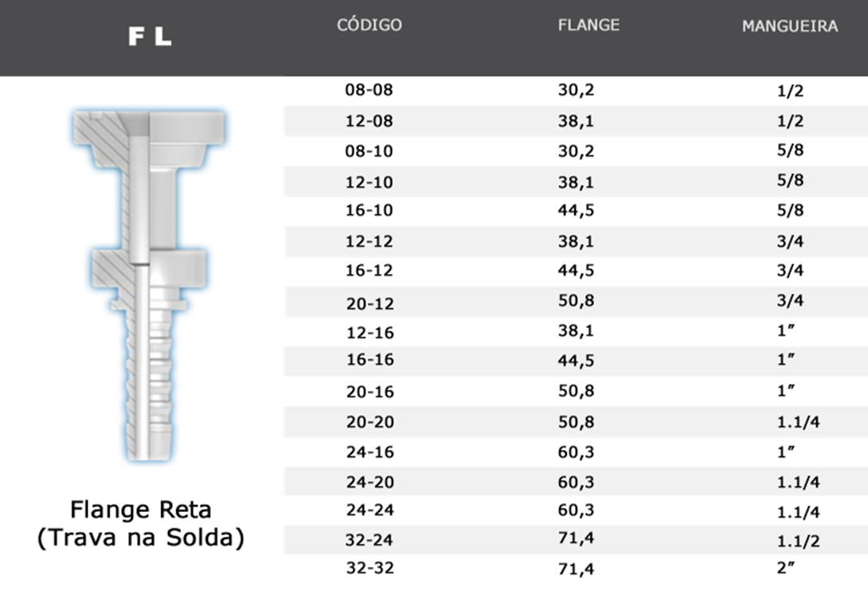Click code 12-08 cell
Viewport: 868px width, 602px height.
point(369,121)
